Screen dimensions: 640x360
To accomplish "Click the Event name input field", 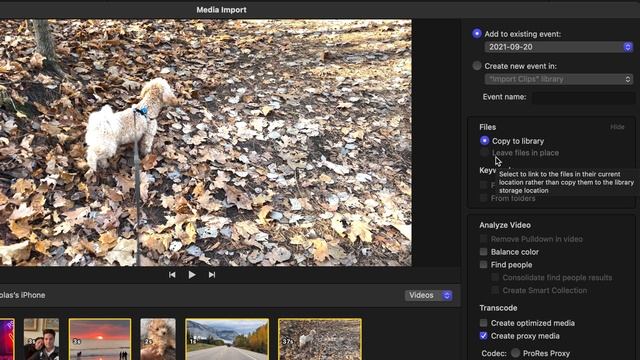I will click(x=584, y=97).
